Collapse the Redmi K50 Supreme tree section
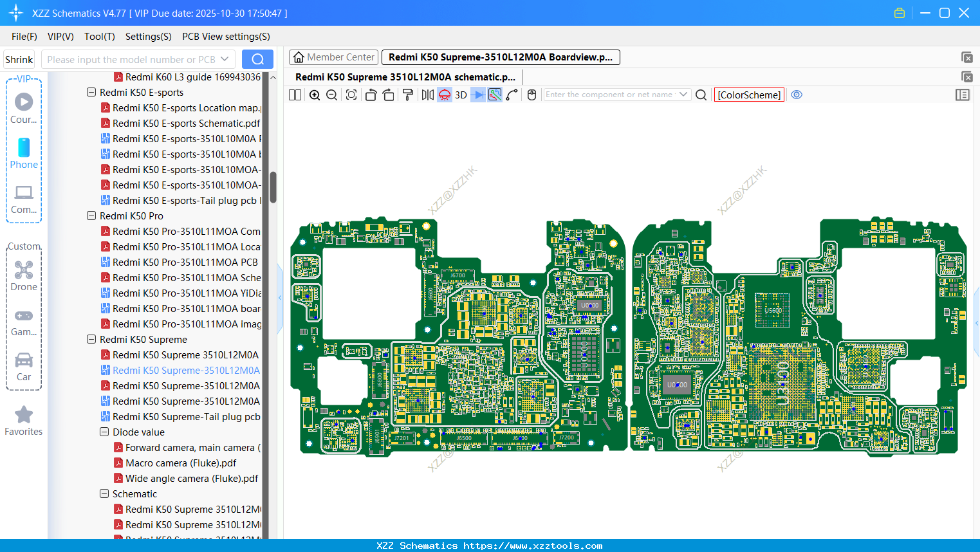980x552 pixels. [91, 339]
